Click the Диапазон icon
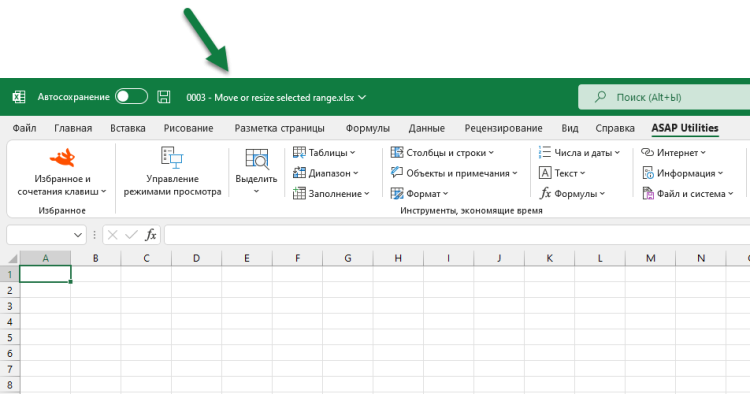Image resolution: width=750 pixels, height=394 pixels. tap(299, 173)
